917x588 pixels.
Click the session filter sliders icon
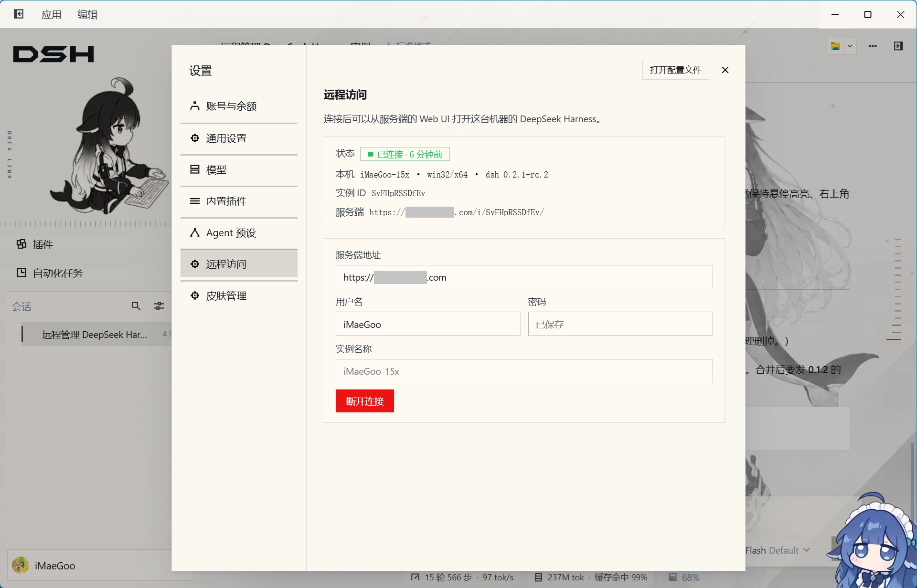[x=159, y=306]
